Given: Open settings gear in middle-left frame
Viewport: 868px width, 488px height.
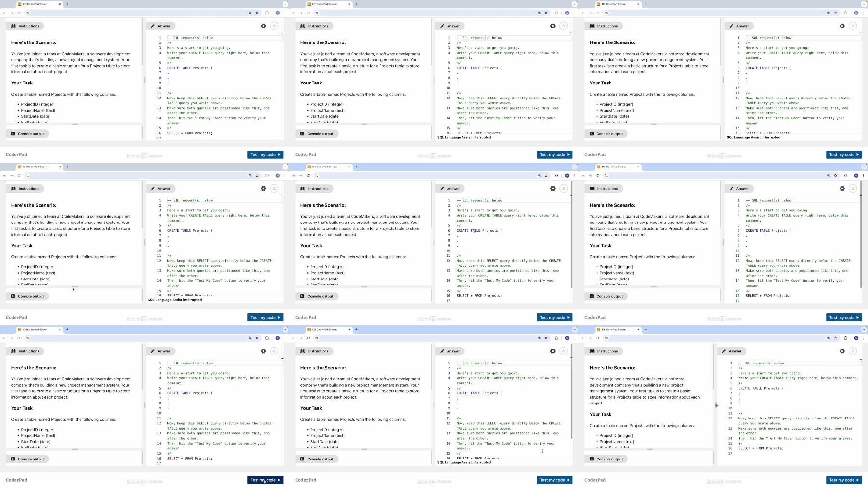Looking at the screenshot, I should coord(263,189).
